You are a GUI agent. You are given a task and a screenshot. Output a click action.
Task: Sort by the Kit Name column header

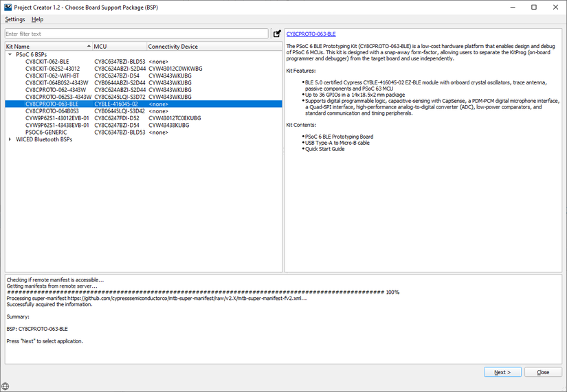(x=49, y=46)
